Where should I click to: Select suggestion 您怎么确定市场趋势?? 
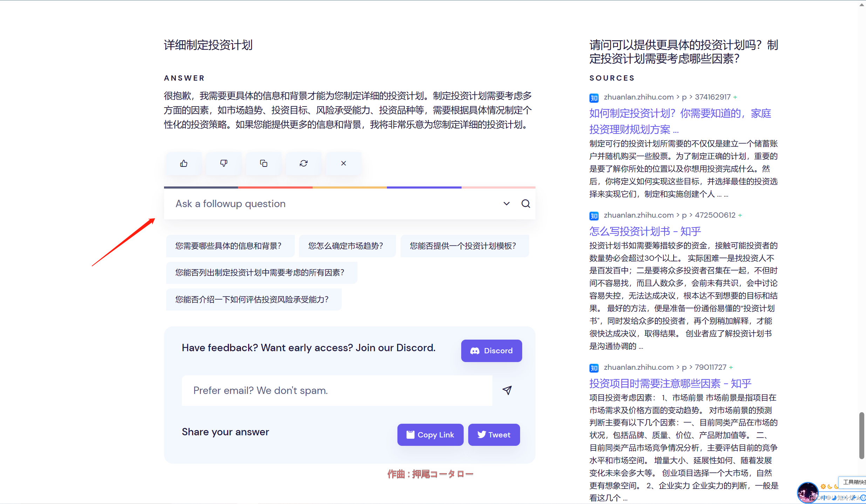[x=346, y=246]
